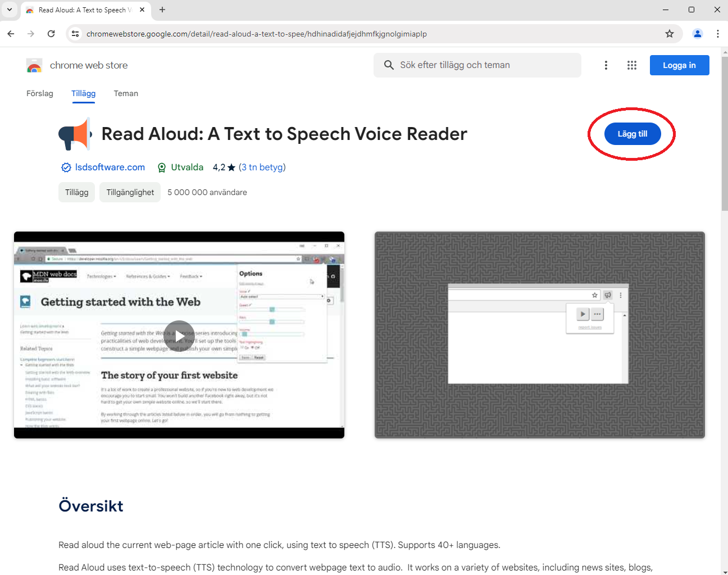This screenshot has height=575, width=728.
Task: Open the toolbar popup screenshot thumbnail
Action: (x=540, y=335)
